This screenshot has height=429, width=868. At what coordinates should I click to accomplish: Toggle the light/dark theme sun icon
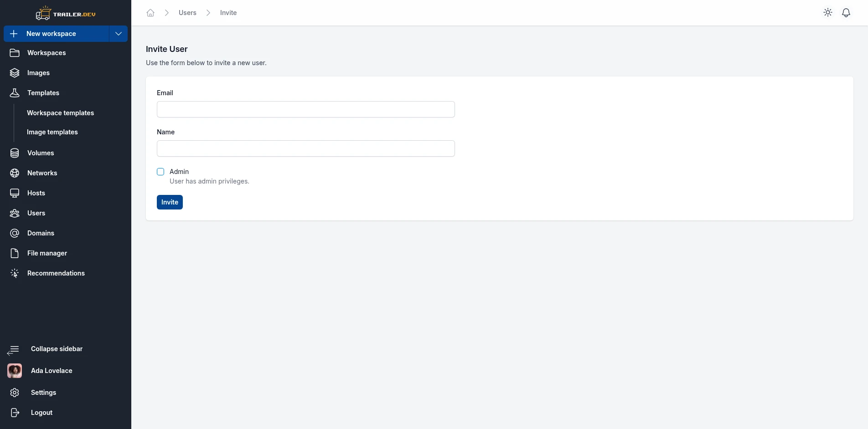click(x=828, y=13)
